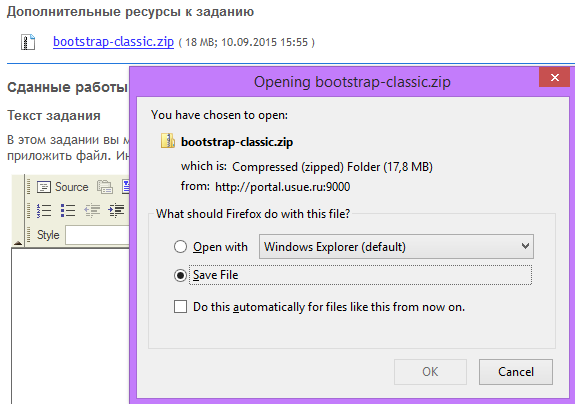The image size is (575, 404).
Task: Click the You have chosen to open text
Action: 219,115
